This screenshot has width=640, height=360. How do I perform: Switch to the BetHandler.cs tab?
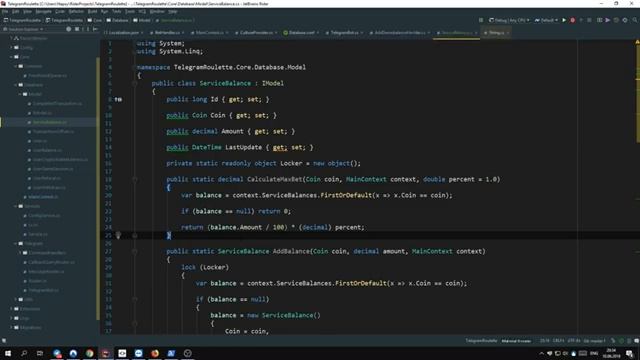(167, 32)
